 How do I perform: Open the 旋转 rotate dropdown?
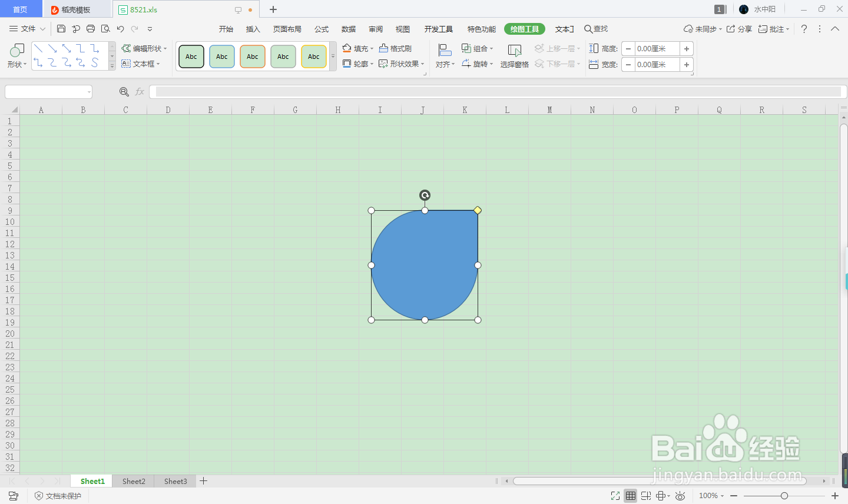click(x=477, y=64)
